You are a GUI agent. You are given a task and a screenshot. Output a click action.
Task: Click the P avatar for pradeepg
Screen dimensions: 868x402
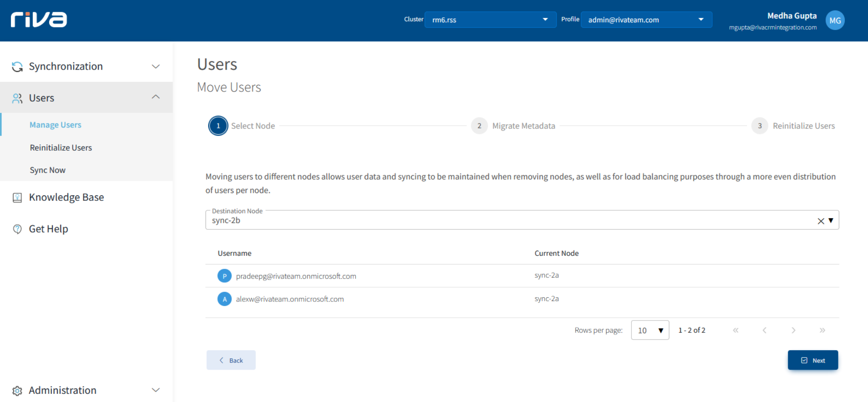[x=224, y=276]
